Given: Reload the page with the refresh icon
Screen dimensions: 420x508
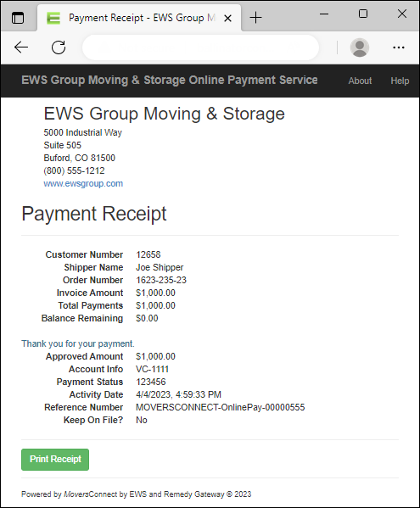Looking at the screenshot, I should tap(59, 47).
